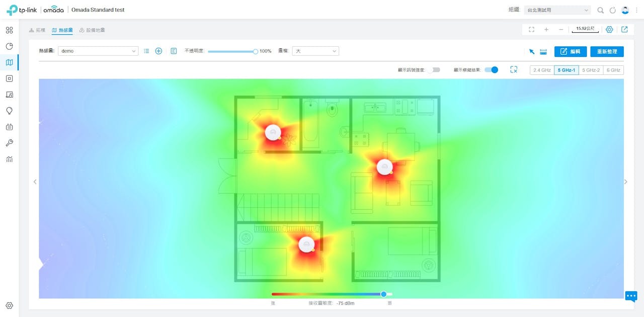Viewport: 644px width, 317px height.
Task: Open global Settings gear at sidebar bottom
Action: 9,305
